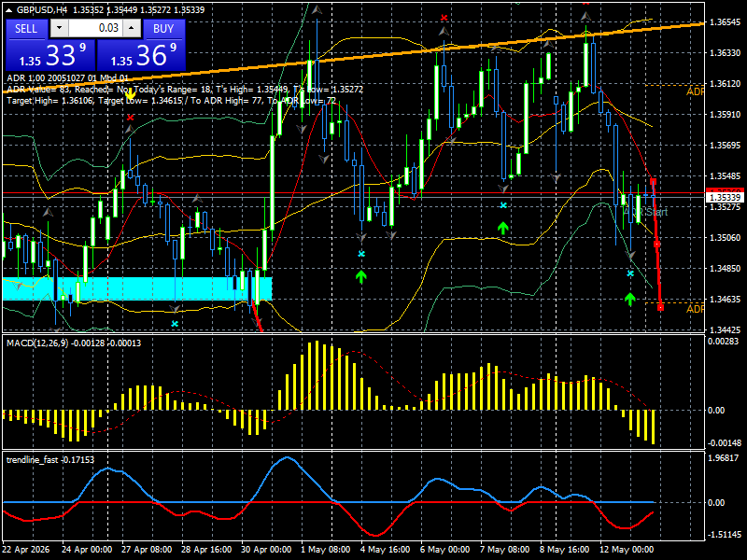This screenshot has height=560, width=747.
Task: Click the green up arrow under 7 May low
Action: [x=503, y=228]
